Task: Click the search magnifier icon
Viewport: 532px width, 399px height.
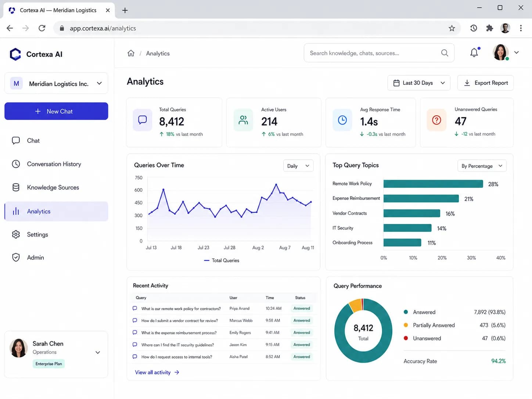Action: (445, 53)
